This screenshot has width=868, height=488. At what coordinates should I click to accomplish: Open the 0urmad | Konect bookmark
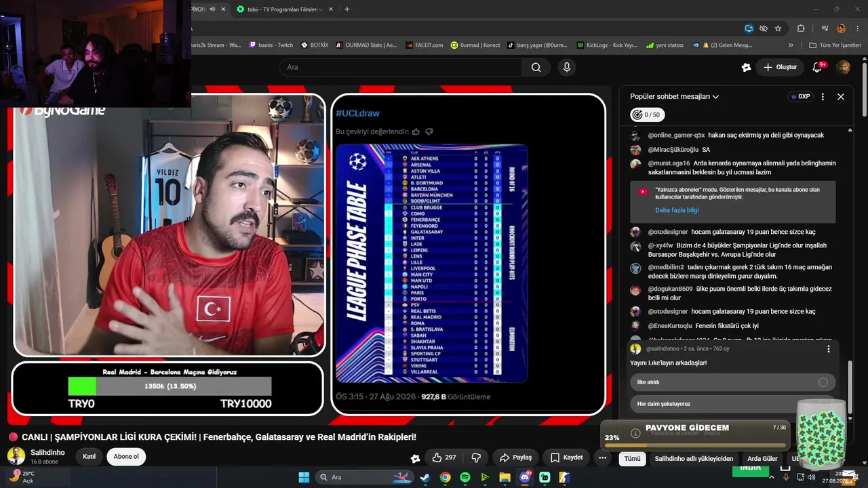coord(475,45)
